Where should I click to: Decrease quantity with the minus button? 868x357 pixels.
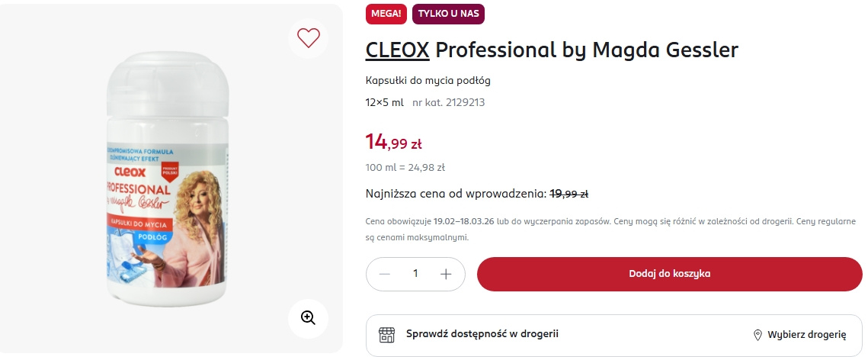click(385, 274)
